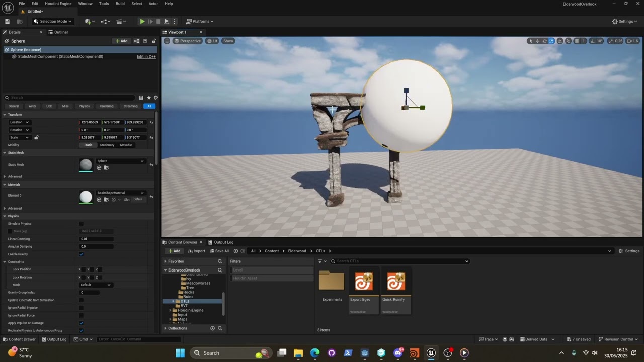644x362 pixels.
Task: Open the property matrix grid icon
Action: [141, 98]
